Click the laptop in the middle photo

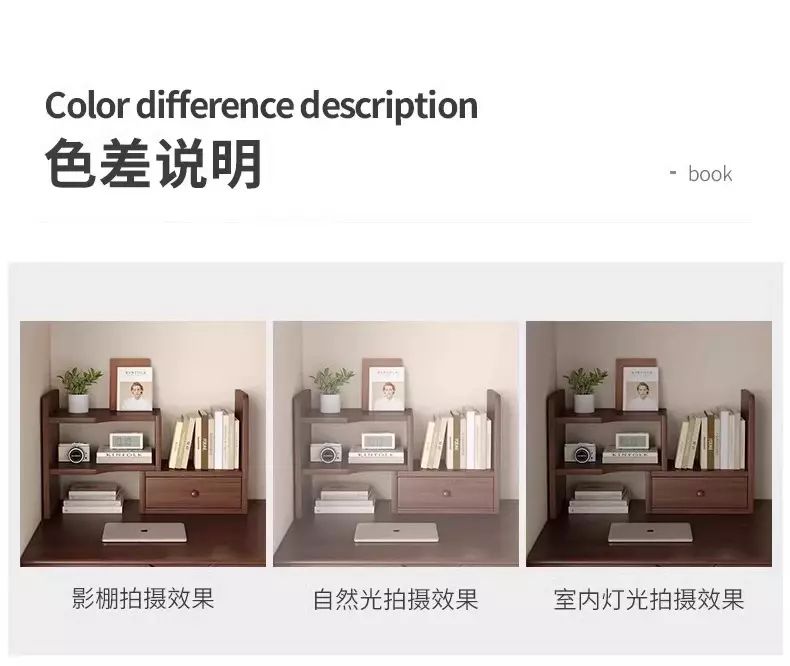tap(396, 532)
